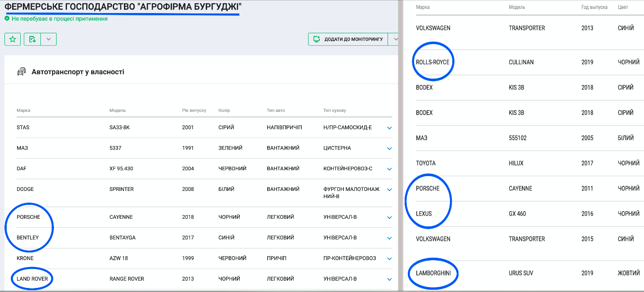Expand the DODGE SPRINTER row chevron

coord(389,190)
